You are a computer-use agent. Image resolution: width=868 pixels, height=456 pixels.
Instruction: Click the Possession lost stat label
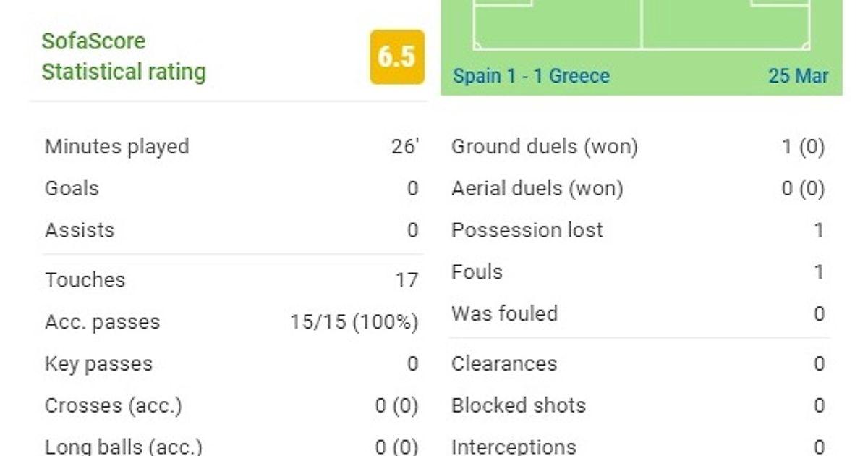pos(527,231)
